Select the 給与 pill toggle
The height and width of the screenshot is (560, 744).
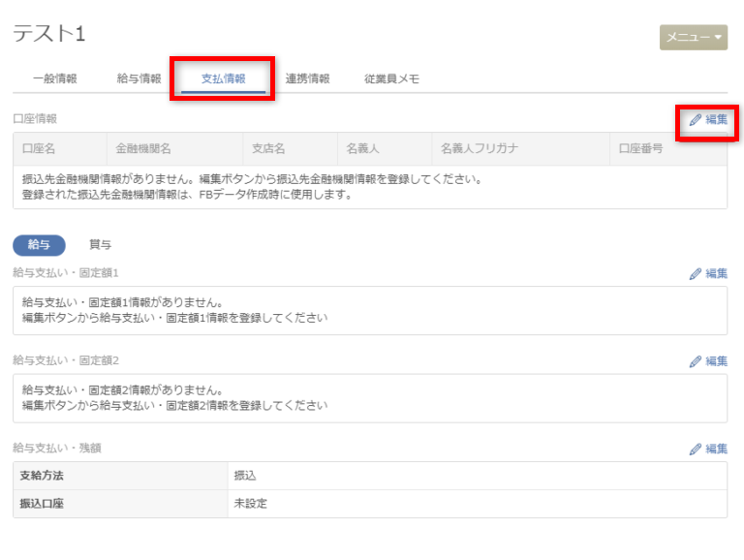pos(39,245)
